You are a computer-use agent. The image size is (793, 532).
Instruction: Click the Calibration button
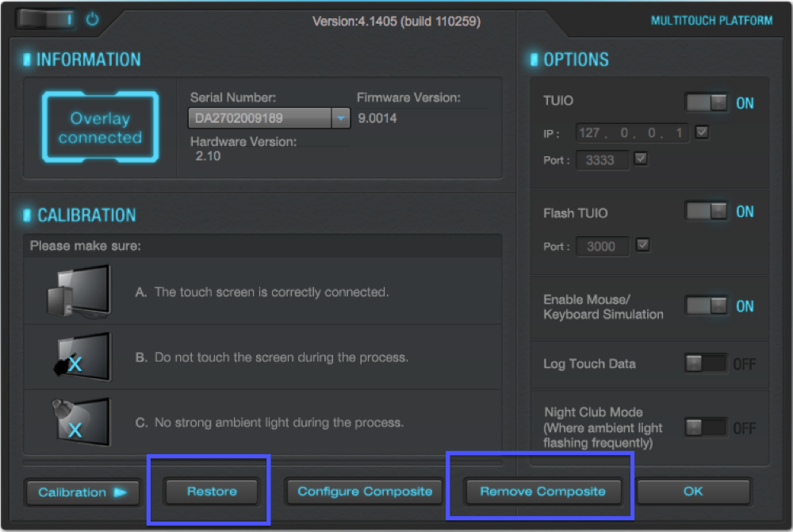(82, 492)
